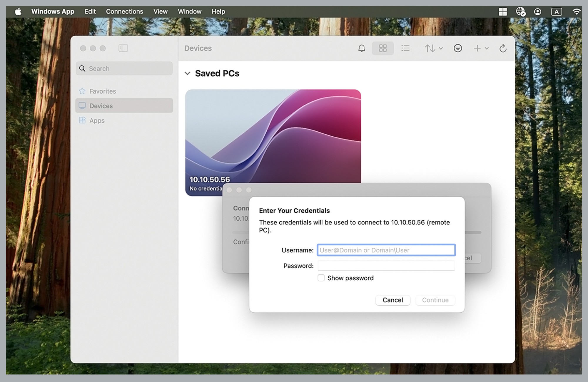This screenshot has height=382, width=588.
Task: Click the refresh icon in toolbar
Action: tap(503, 48)
